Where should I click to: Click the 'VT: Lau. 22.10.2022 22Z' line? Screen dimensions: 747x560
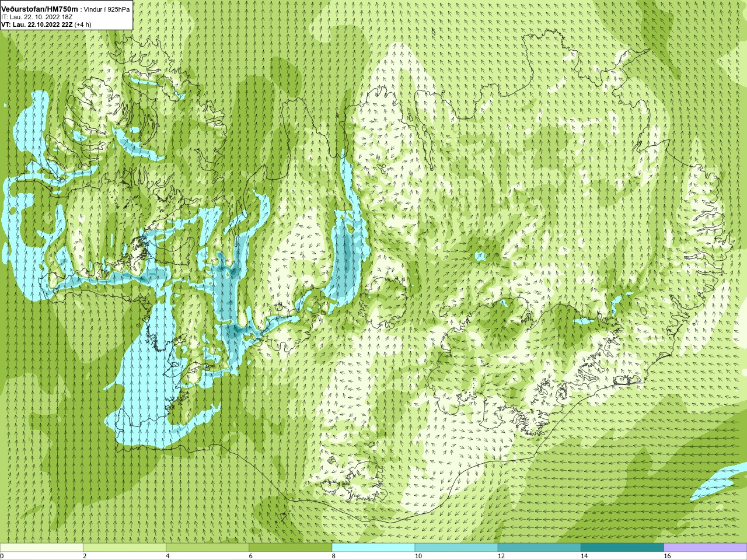click(37, 24)
